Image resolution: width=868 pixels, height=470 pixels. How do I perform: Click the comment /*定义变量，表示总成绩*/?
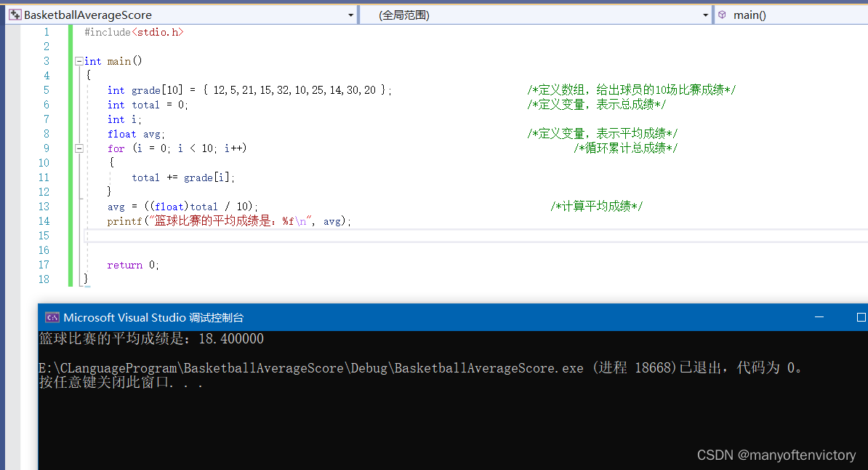pyautogui.click(x=597, y=104)
